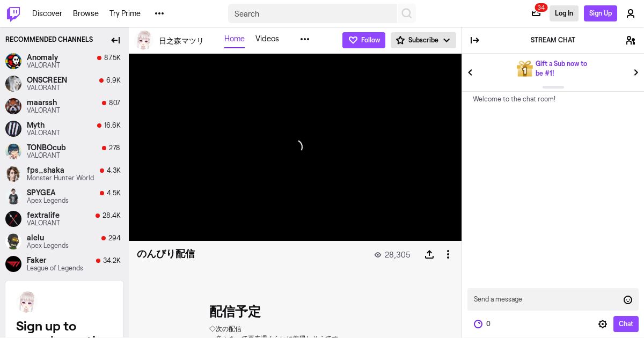The image size is (644, 338).
Task: Open alelu recommended channel
Action: tap(64, 241)
